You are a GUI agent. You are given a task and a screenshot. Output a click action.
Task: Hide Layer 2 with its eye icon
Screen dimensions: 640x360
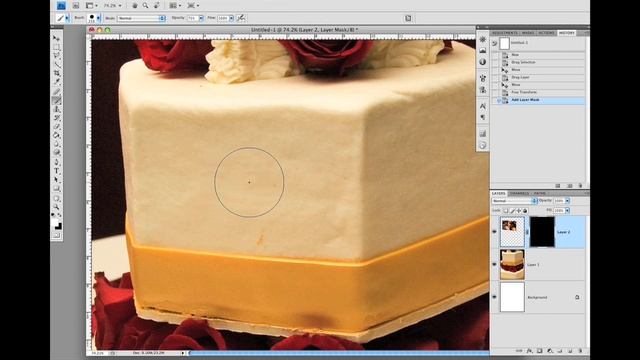[494, 232]
